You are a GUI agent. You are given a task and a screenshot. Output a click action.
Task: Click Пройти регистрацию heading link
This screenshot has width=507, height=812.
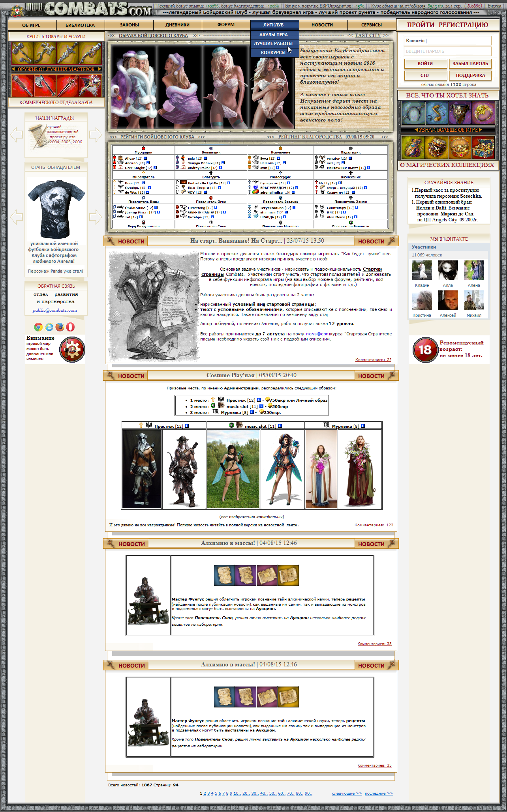(447, 25)
